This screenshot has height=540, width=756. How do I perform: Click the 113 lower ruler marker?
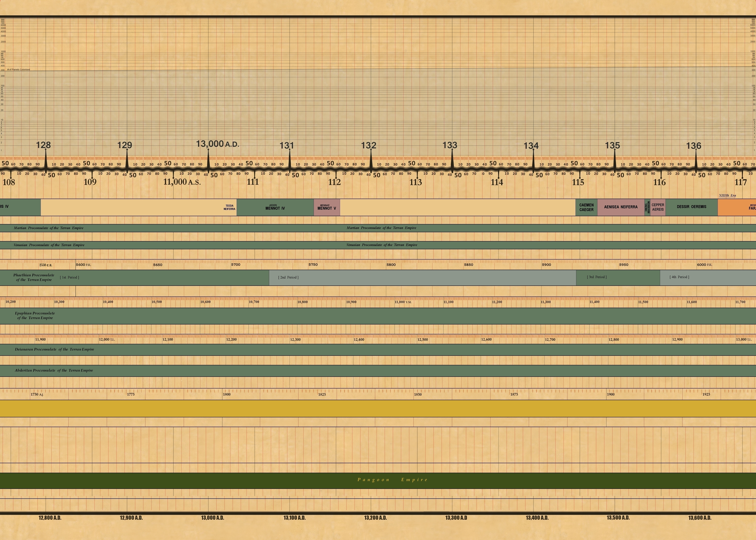click(x=416, y=182)
